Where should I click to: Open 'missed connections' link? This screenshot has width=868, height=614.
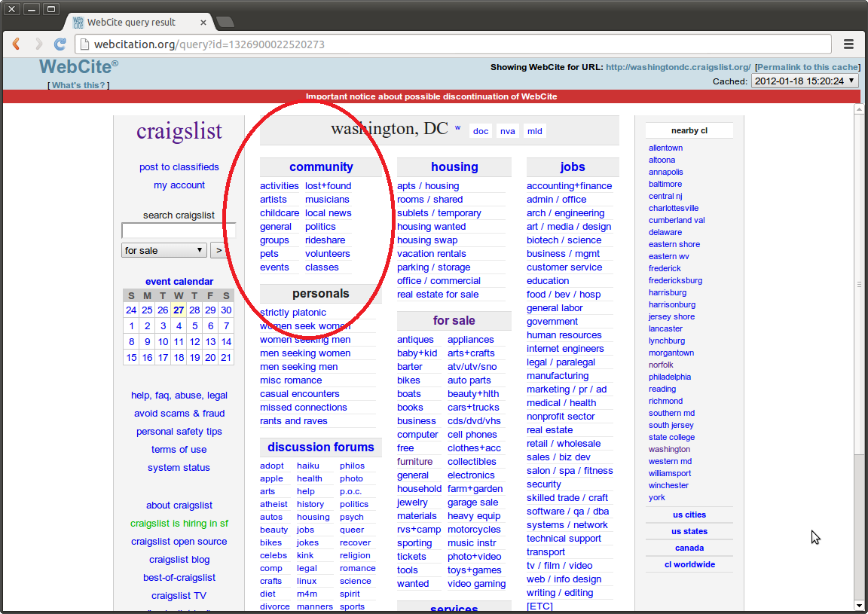pyautogui.click(x=304, y=407)
